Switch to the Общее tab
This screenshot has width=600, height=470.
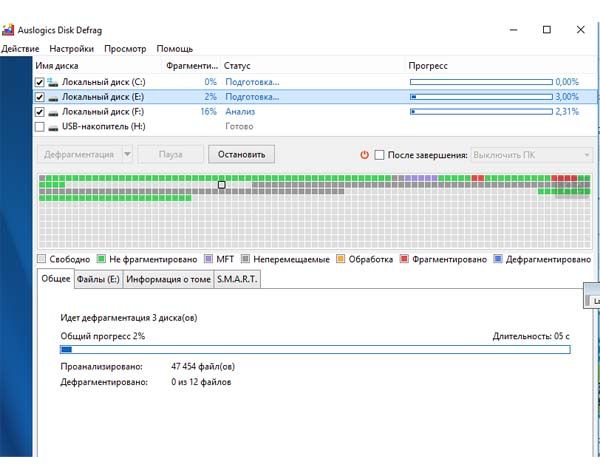pos(56,279)
